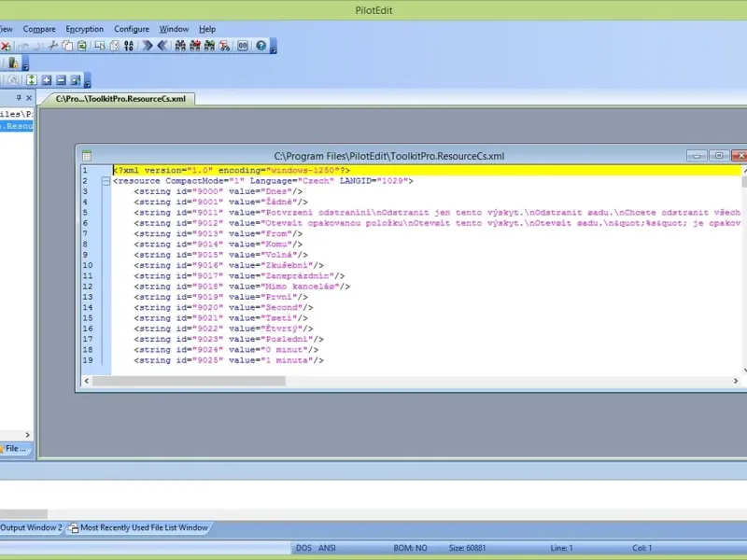
Task: Collapse the resource node fold marker on line 2
Action: tap(105, 181)
